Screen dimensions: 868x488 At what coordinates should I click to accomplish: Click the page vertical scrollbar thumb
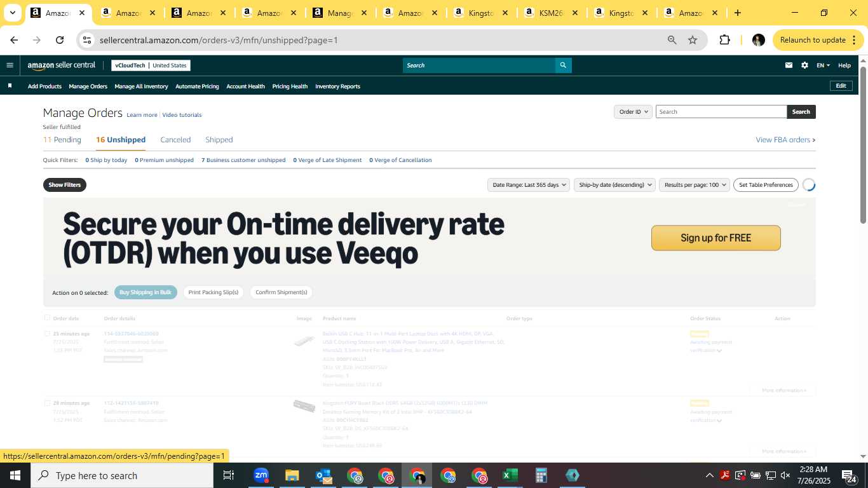[863, 144]
